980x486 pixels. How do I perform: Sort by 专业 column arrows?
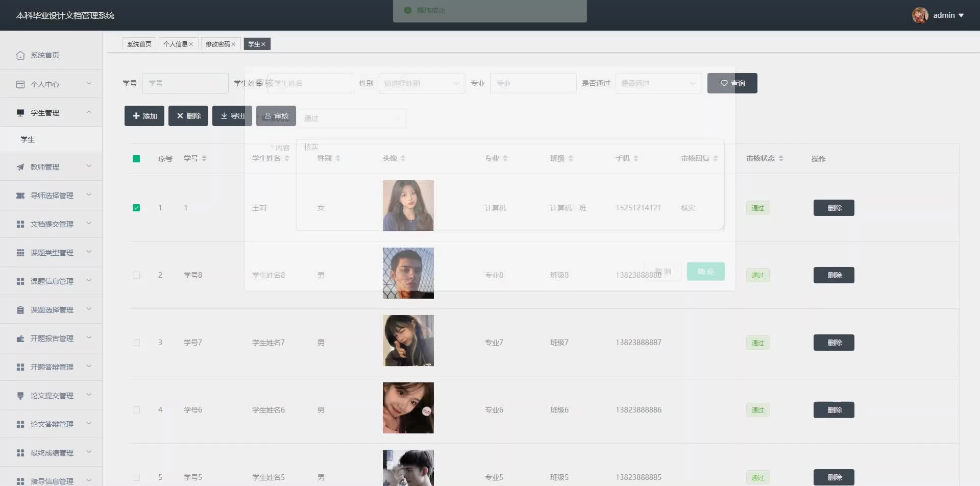pyautogui.click(x=505, y=158)
